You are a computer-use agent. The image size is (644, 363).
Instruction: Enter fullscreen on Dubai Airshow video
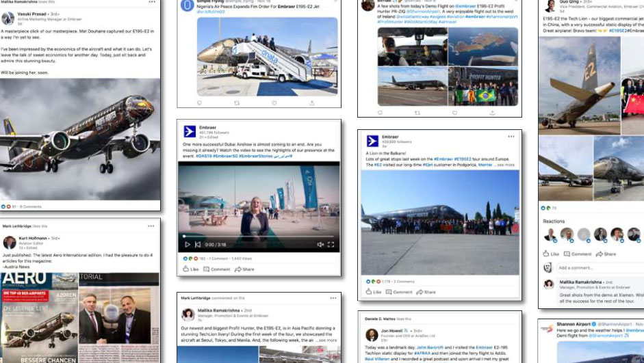point(331,245)
